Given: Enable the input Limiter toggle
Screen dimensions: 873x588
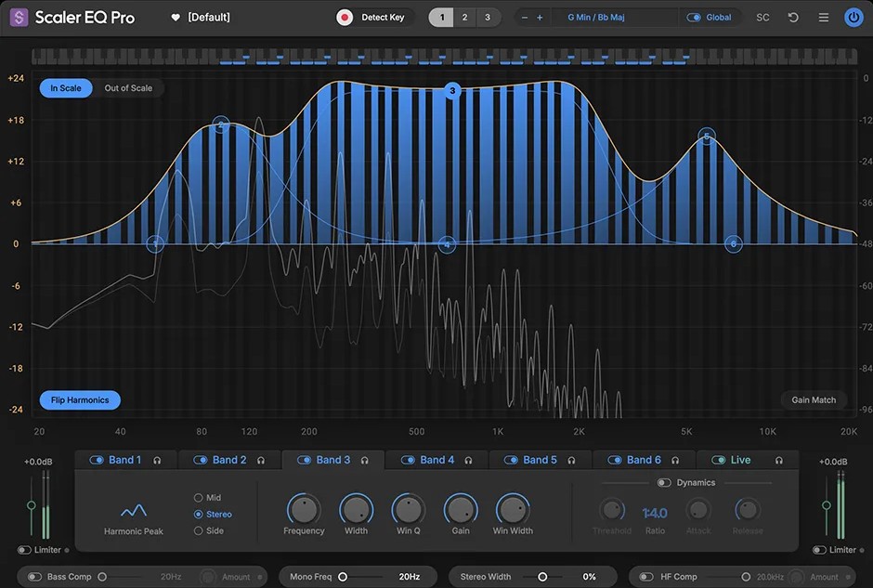Looking at the screenshot, I should tap(24, 550).
